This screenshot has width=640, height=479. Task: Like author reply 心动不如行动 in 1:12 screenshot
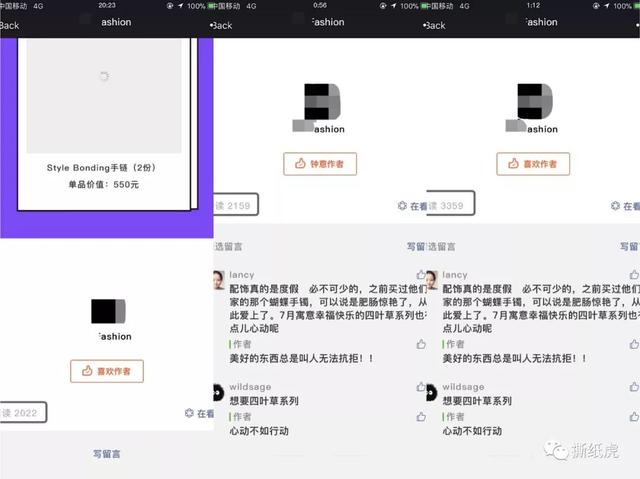tap(634, 417)
